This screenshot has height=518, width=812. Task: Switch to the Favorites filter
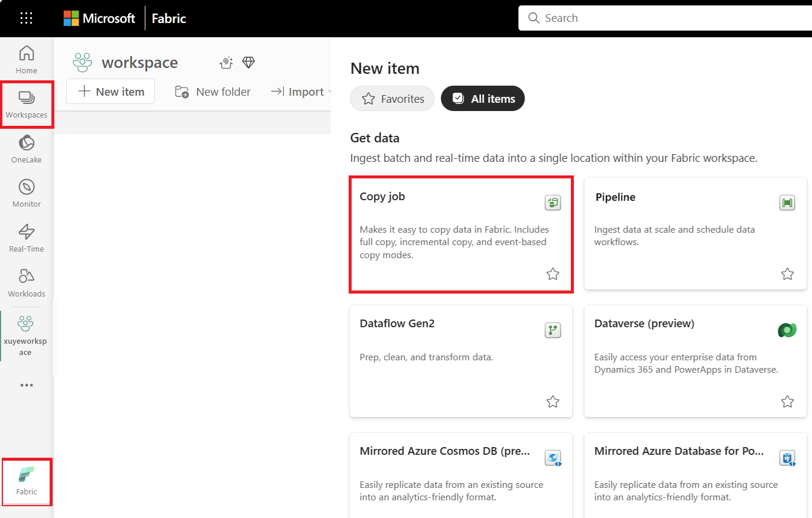tap(392, 99)
